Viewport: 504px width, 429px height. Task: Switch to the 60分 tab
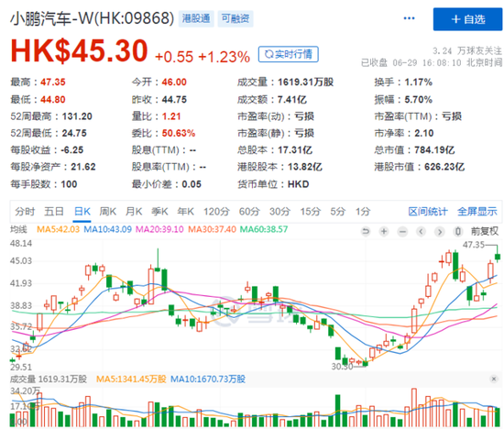(x=249, y=211)
